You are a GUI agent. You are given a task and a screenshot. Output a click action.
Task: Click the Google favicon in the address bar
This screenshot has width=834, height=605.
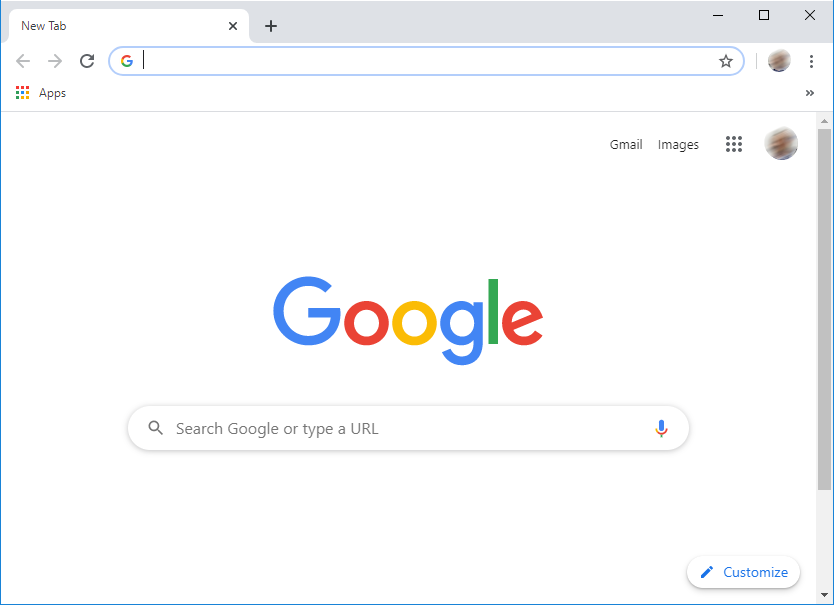tap(127, 61)
